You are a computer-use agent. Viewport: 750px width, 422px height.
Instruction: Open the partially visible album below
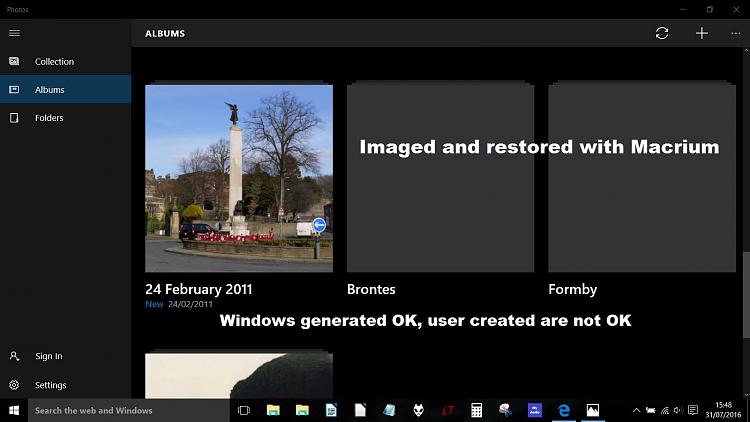tap(239, 376)
